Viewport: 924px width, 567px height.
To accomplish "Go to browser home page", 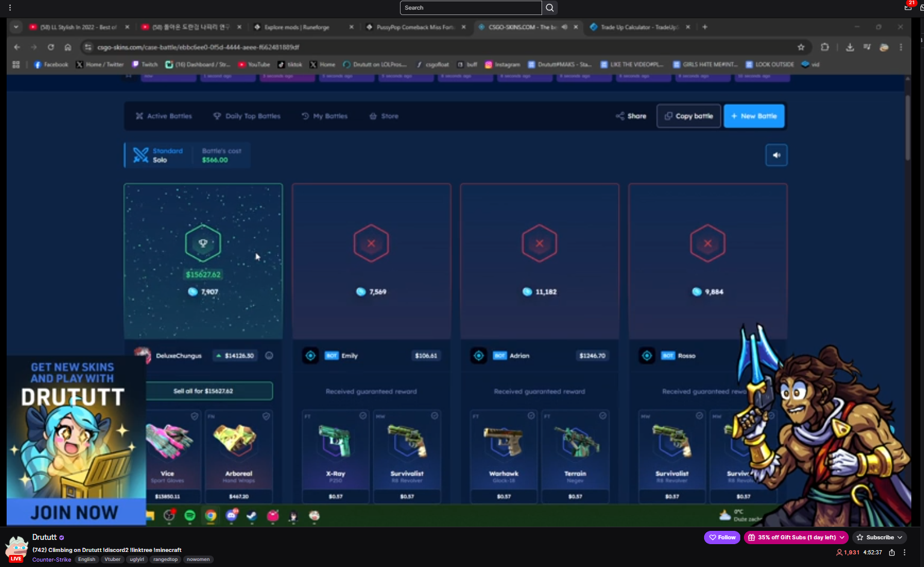I will 68,47.
